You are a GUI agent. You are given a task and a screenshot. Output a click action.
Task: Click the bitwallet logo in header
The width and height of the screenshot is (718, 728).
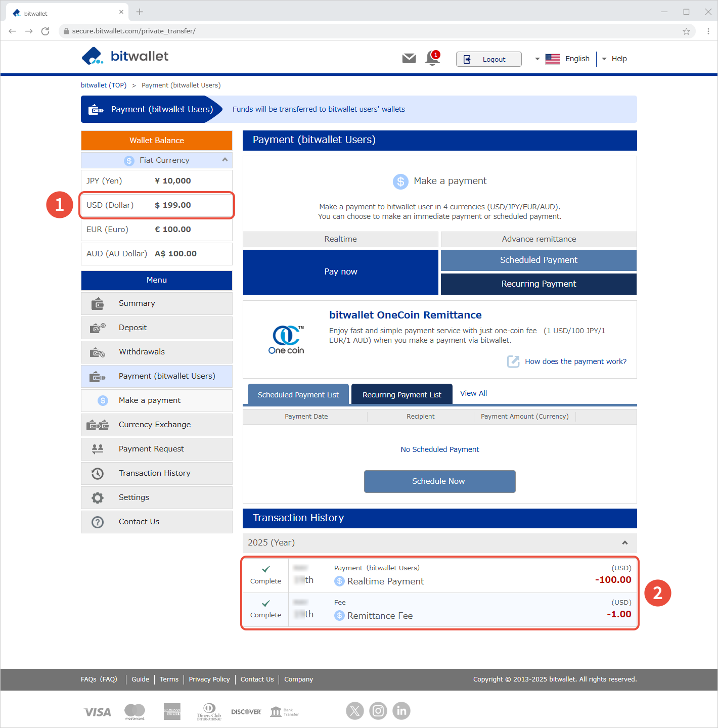tap(125, 56)
